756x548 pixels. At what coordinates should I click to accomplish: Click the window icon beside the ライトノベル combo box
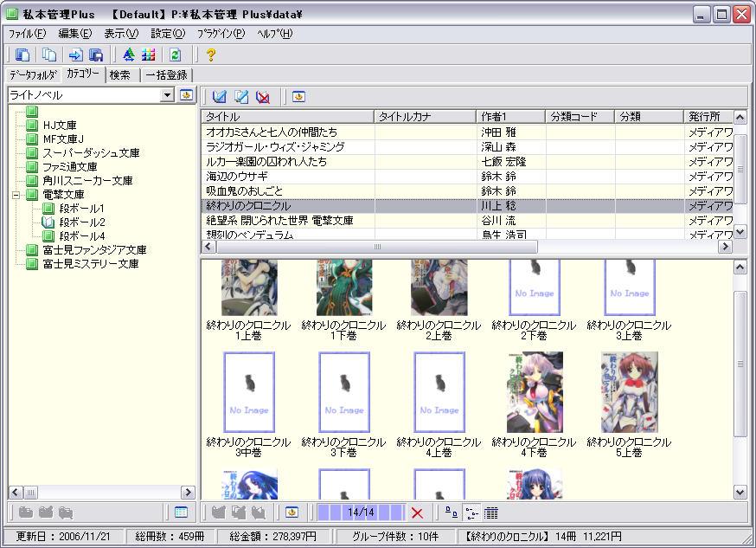click(x=187, y=94)
